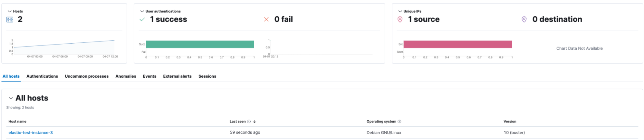This screenshot has width=644, height=140.
Task: Click the green success bar in chart
Action: [200, 44]
